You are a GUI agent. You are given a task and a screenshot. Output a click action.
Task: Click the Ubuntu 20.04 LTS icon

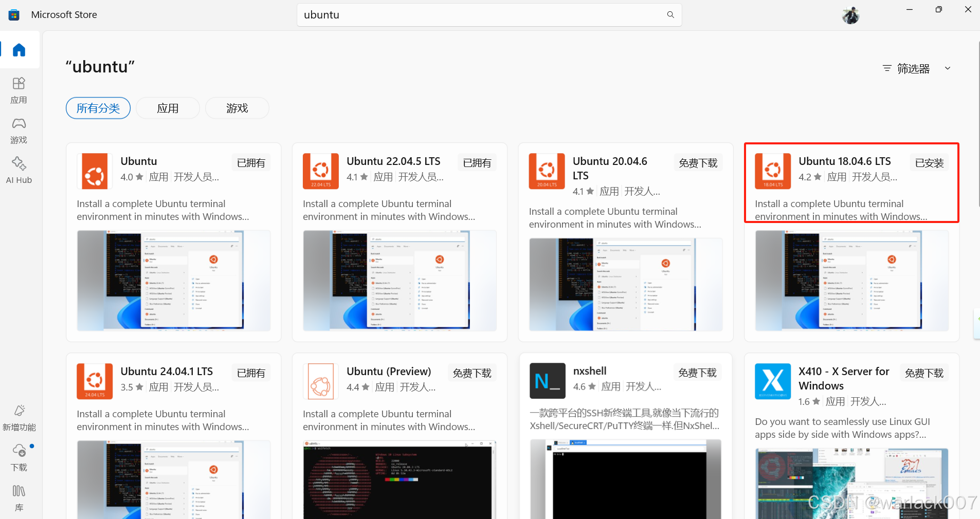tap(547, 171)
